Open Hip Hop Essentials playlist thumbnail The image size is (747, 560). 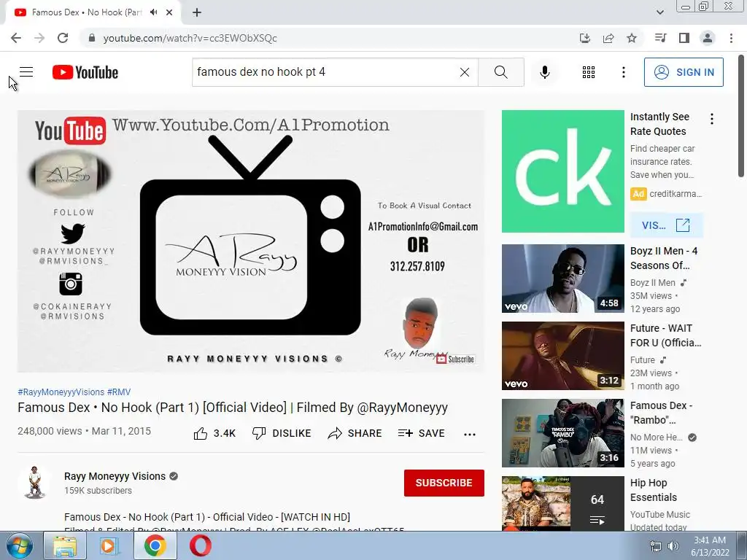562,503
